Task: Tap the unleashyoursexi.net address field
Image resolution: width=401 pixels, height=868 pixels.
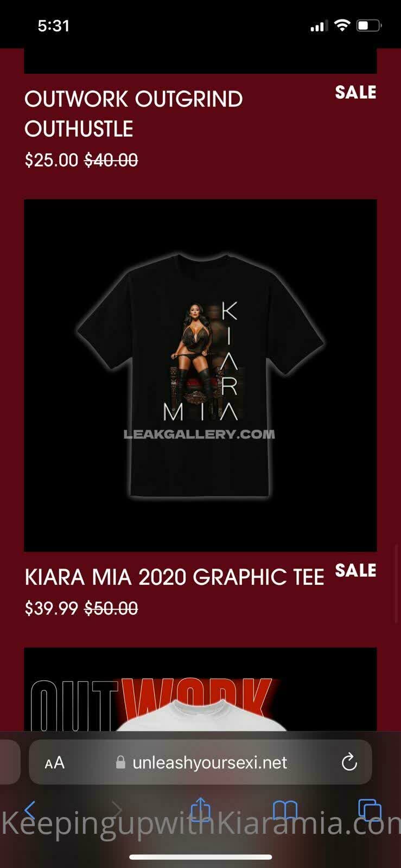Action: [200, 762]
